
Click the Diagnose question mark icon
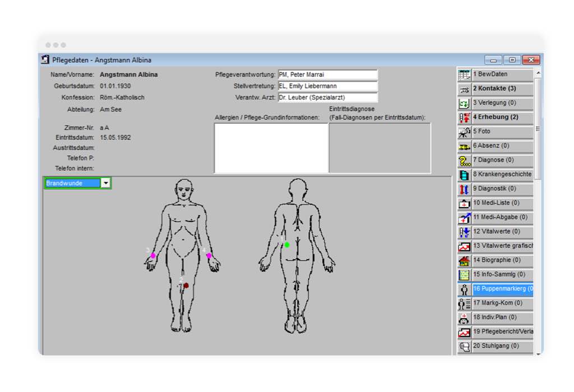(x=464, y=161)
